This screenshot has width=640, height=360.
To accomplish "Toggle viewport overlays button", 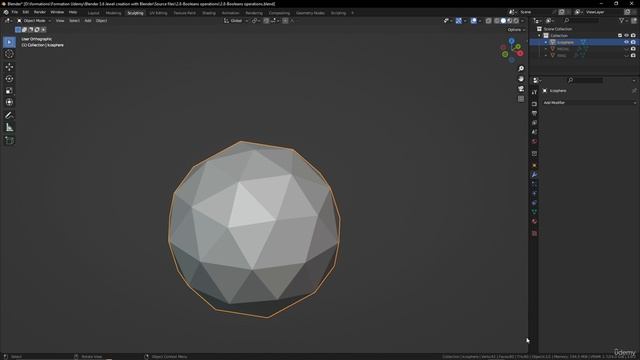I will (473, 20).
